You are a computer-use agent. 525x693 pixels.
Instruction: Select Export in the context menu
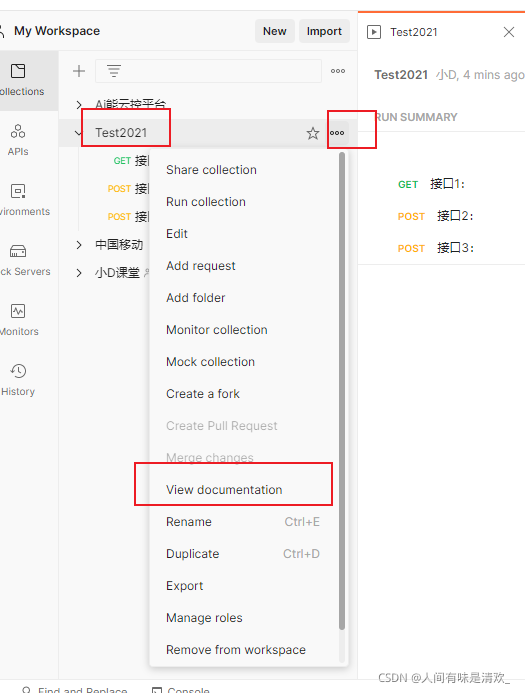185,586
